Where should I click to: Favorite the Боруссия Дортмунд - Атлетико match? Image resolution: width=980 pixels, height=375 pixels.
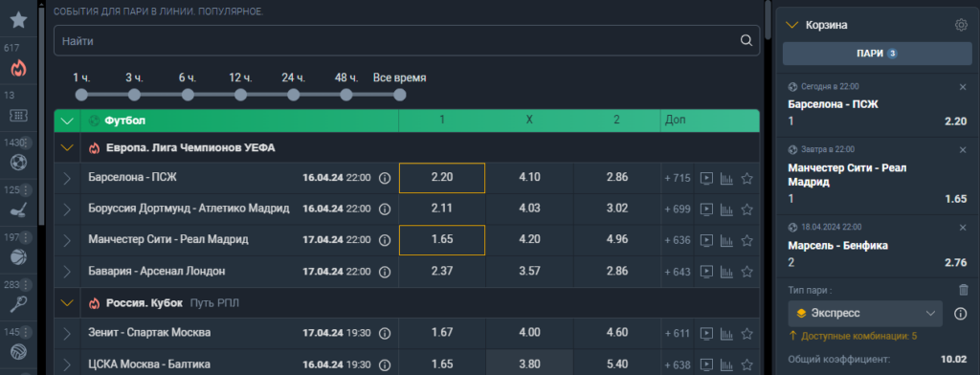(746, 209)
